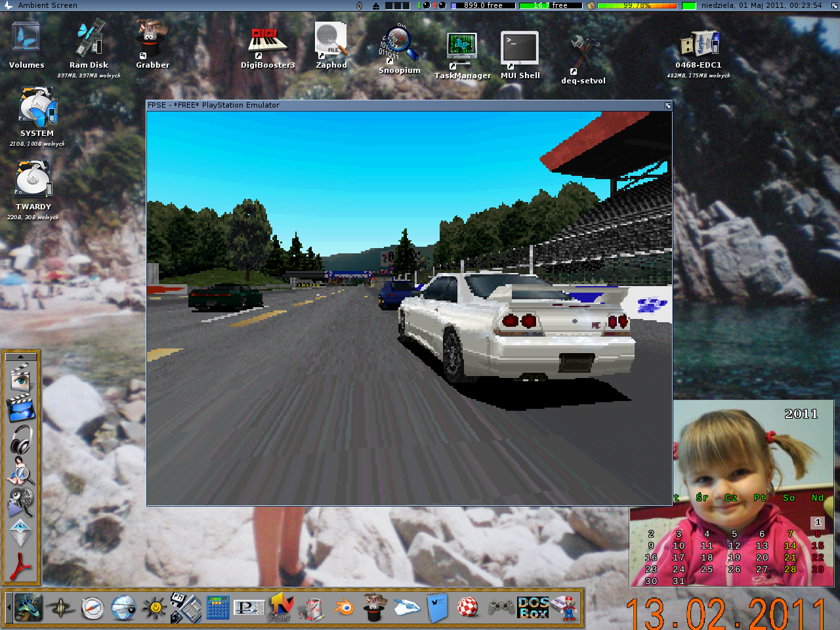
Task: Open the deq-setvol tools icon
Action: [x=583, y=54]
